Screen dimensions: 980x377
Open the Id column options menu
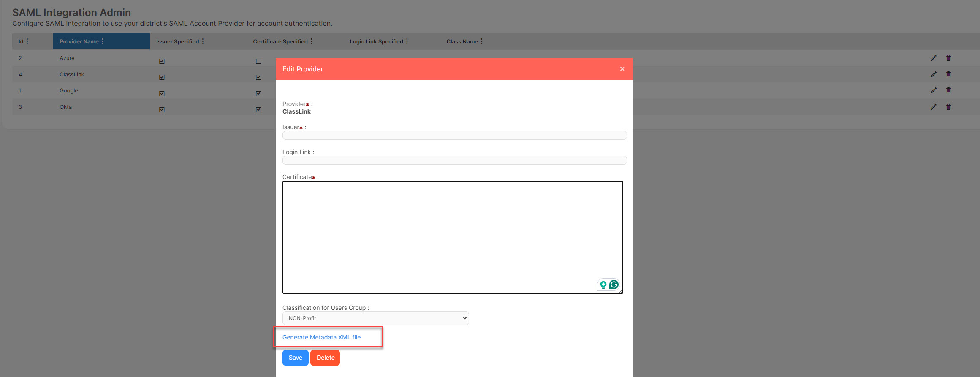pyautogui.click(x=27, y=41)
